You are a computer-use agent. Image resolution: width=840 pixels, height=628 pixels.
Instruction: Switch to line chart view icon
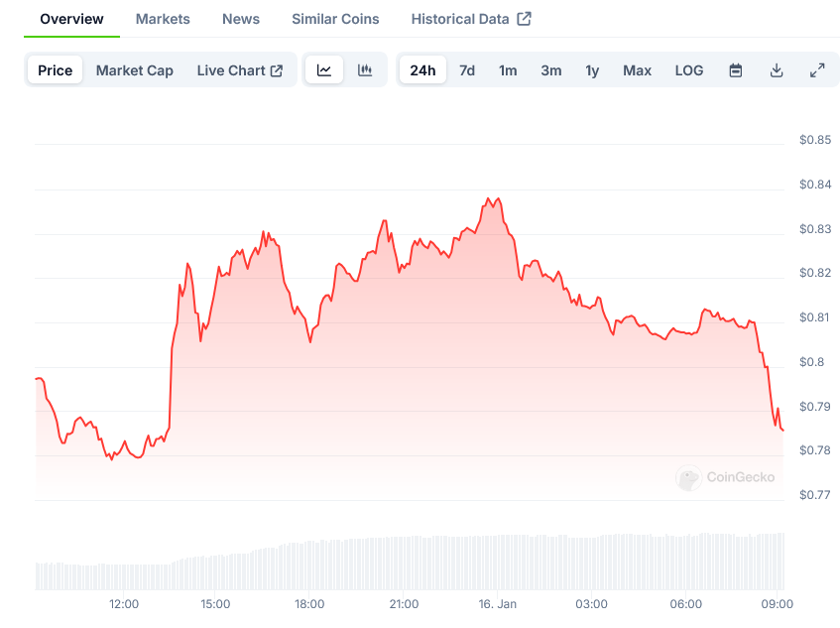(324, 70)
